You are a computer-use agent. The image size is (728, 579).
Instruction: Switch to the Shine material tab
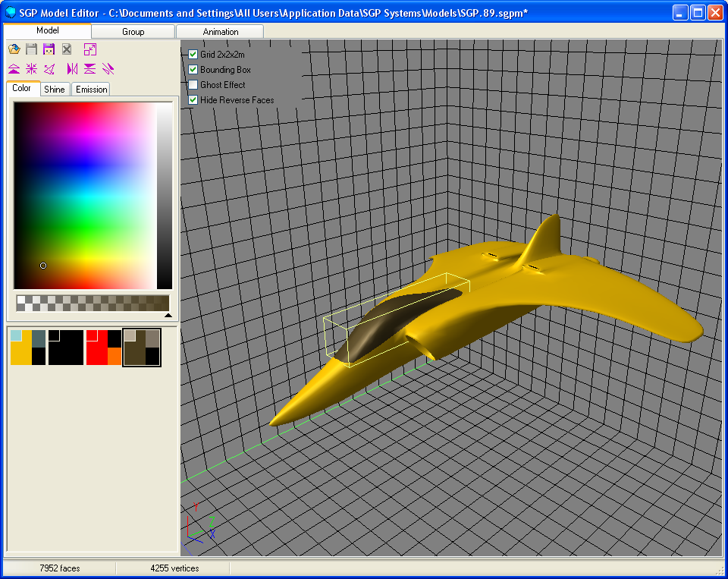[54, 90]
